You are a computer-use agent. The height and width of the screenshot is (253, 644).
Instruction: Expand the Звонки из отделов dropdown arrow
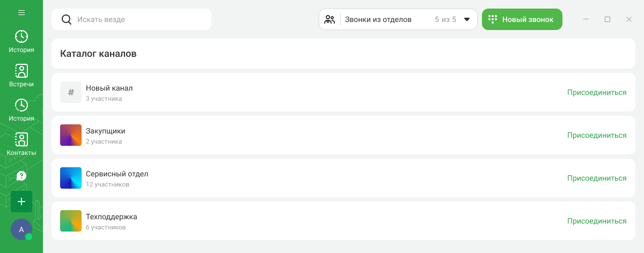[467, 19]
